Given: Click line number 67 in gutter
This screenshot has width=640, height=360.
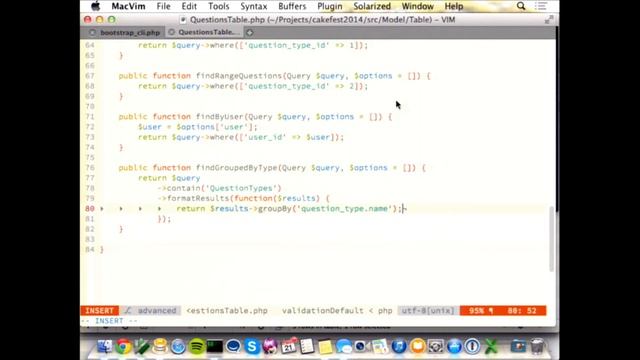Looking at the screenshot, I should (90, 76).
